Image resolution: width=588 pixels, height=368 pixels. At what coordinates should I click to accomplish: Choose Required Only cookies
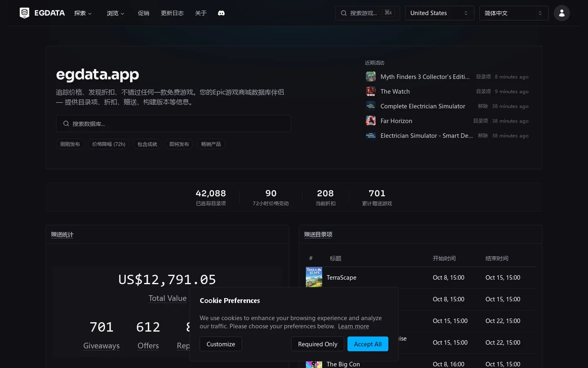(x=318, y=344)
